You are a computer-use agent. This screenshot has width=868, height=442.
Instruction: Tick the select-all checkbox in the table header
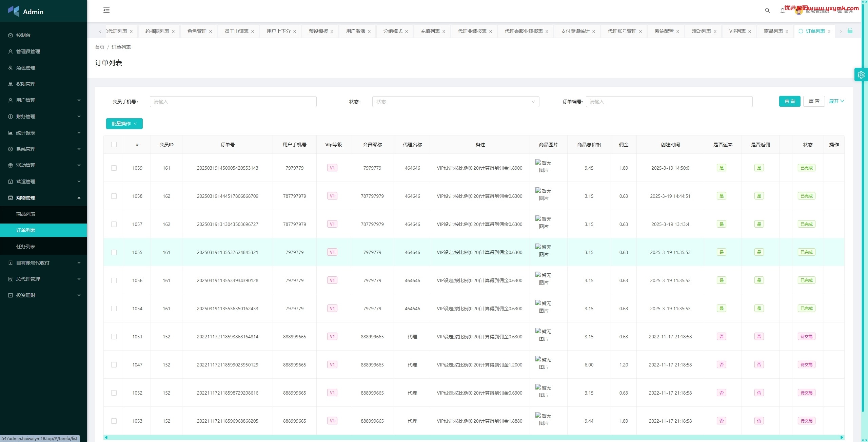click(114, 145)
